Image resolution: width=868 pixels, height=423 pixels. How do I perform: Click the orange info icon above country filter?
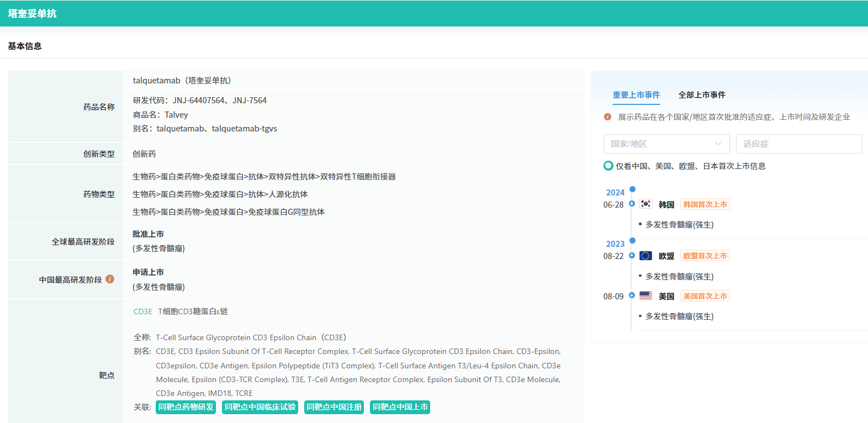coord(607,117)
